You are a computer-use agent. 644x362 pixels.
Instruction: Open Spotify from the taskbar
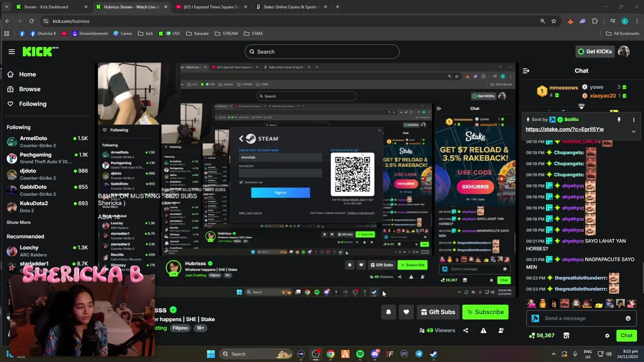(360, 354)
